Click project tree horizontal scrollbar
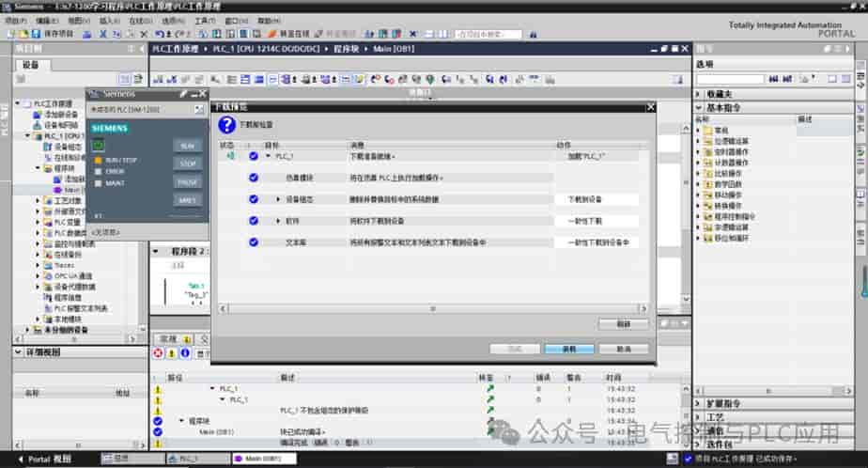The height and width of the screenshot is (468, 868). pos(75,338)
